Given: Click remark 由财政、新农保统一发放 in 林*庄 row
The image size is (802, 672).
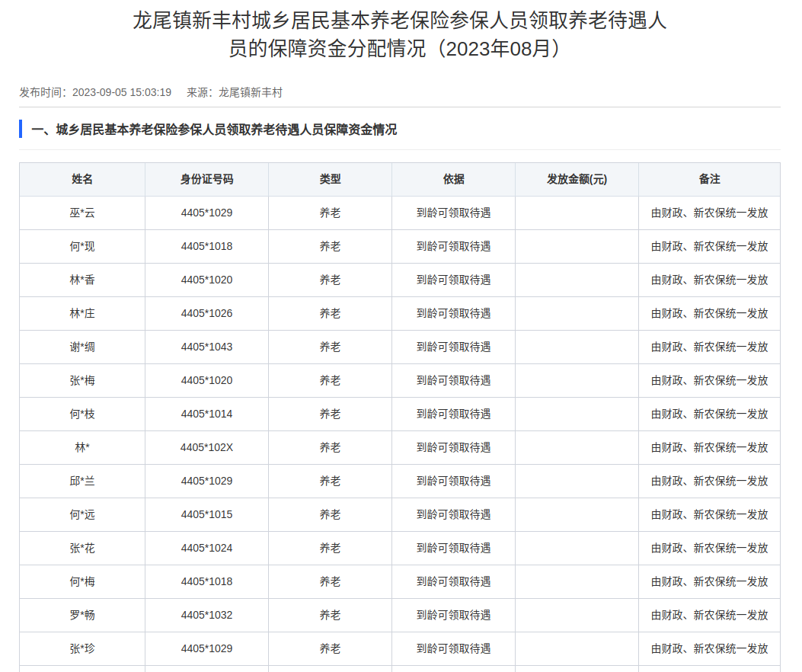Looking at the screenshot, I should coord(709,313).
